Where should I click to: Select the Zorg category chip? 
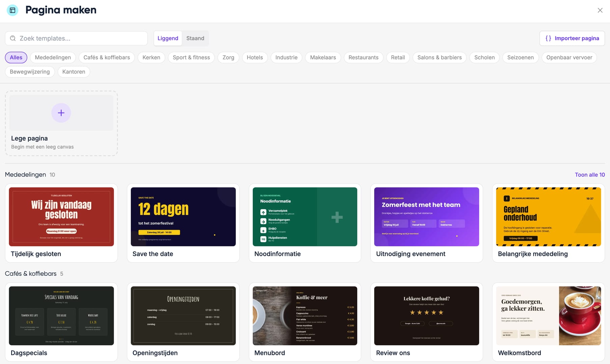[x=228, y=58]
